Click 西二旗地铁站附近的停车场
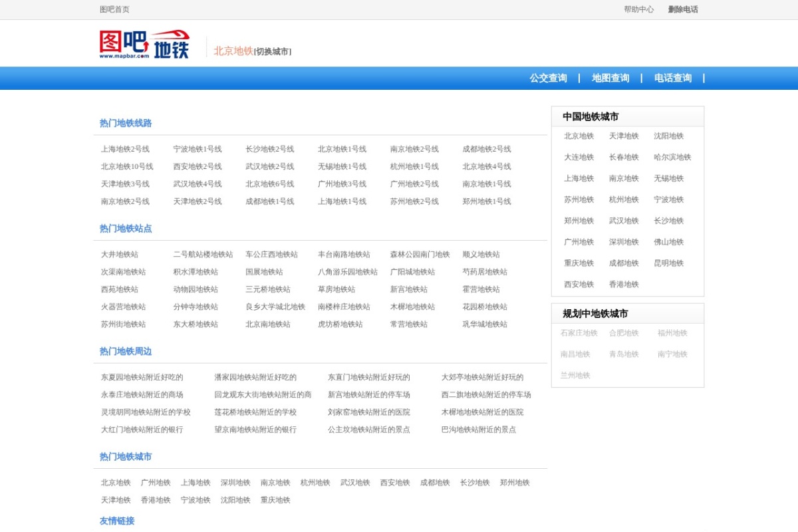 click(x=486, y=394)
